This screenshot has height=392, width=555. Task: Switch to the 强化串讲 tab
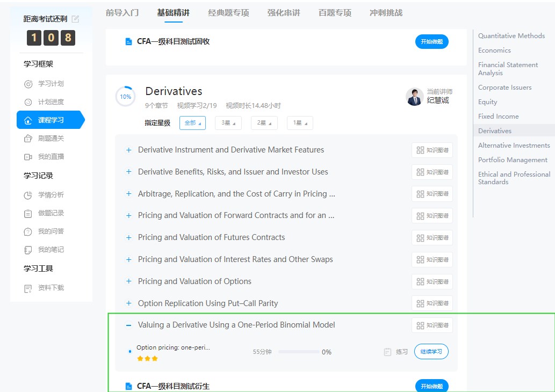pyautogui.click(x=285, y=13)
